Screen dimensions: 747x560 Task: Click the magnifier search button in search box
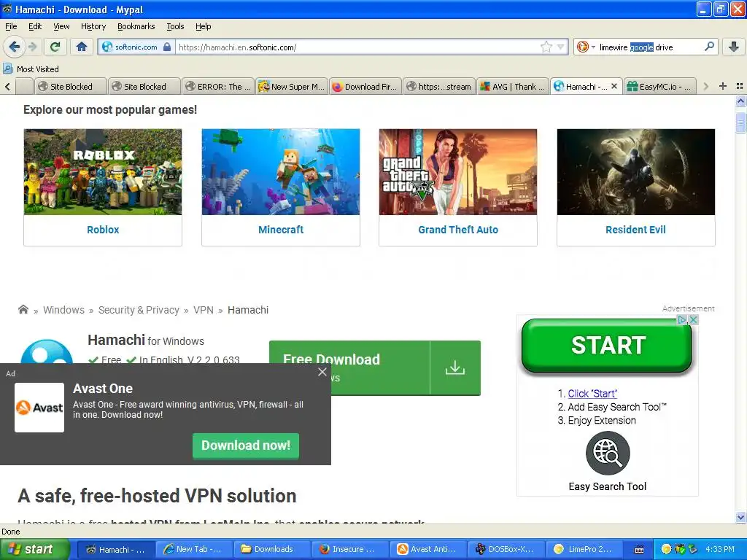click(x=709, y=47)
